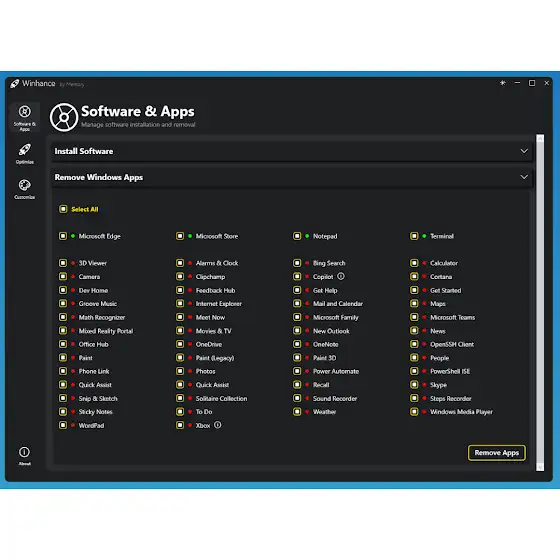Screen dimensions: 560x560
Task: Click the Snip & Sketch label
Action: pos(98,399)
